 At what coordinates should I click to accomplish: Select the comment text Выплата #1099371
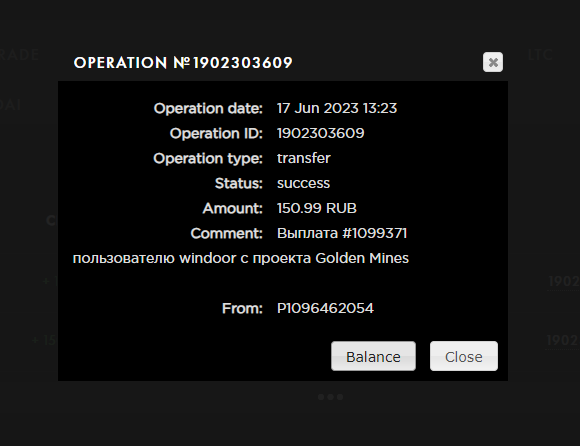click(342, 233)
